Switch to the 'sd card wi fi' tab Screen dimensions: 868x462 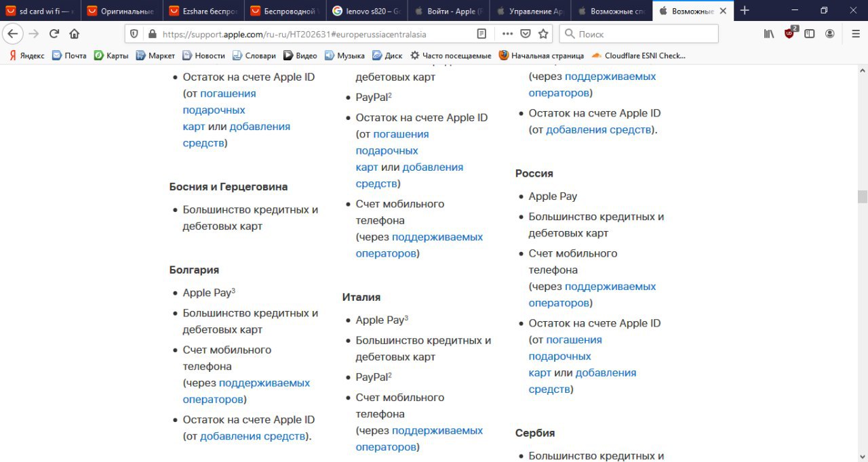pos(41,11)
